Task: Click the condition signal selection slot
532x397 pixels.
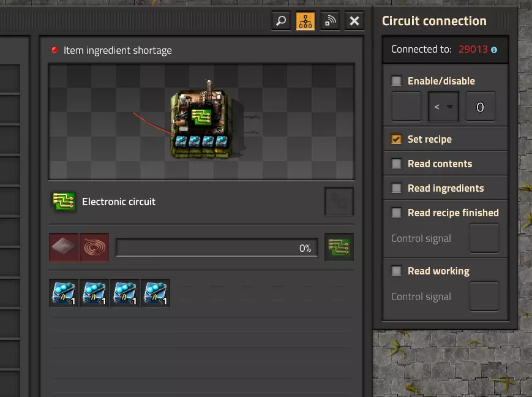Action: 406,107
